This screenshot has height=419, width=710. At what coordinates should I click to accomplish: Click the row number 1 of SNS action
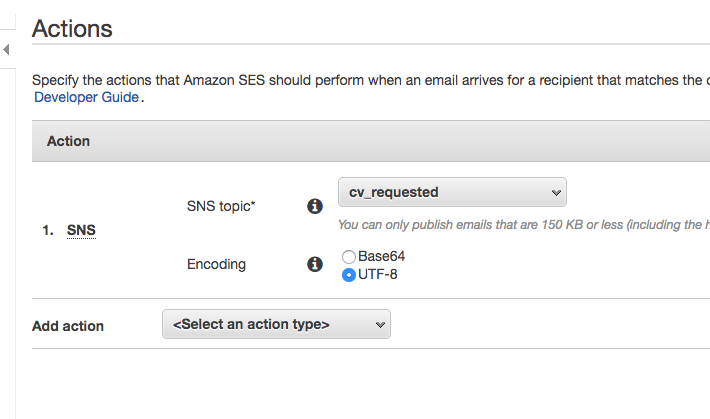47,230
